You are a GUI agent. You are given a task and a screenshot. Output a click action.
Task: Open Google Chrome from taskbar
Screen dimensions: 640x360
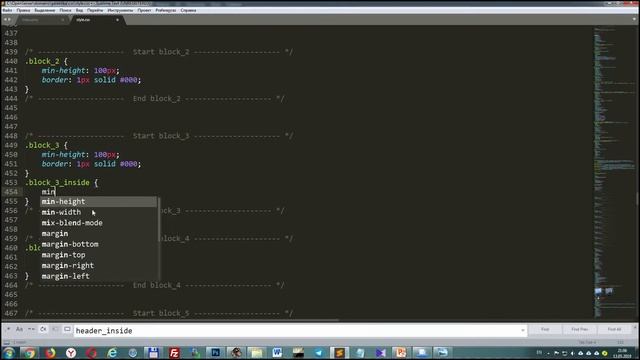click(x=29, y=353)
